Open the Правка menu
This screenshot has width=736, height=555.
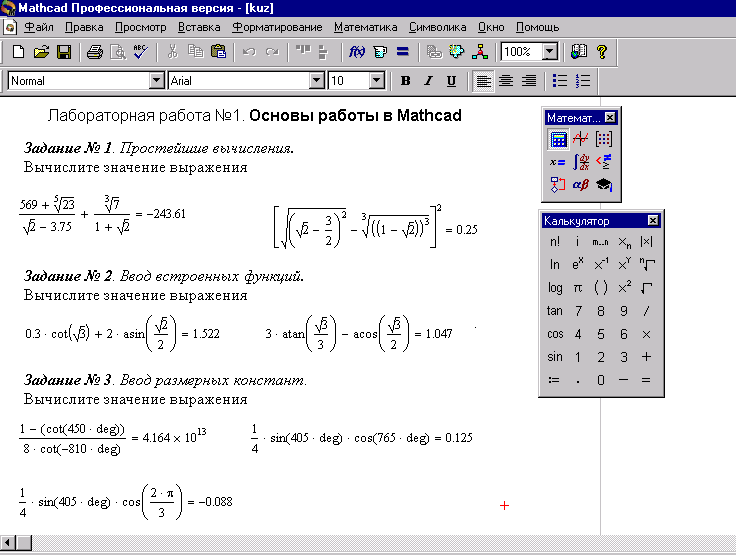point(84,27)
